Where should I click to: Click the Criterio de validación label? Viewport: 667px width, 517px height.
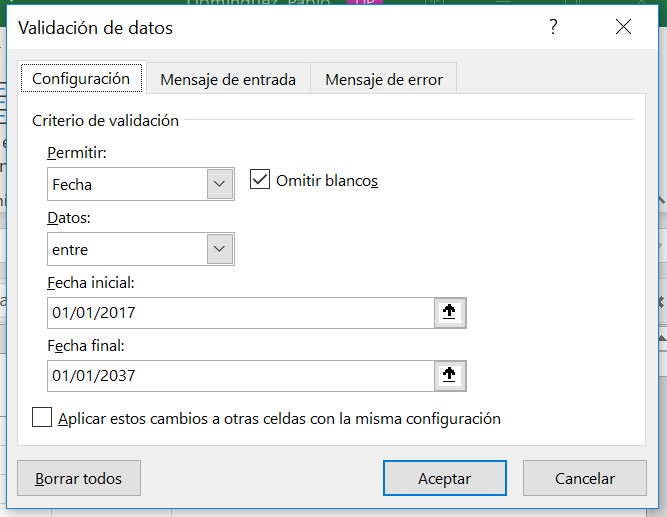(x=105, y=121)
